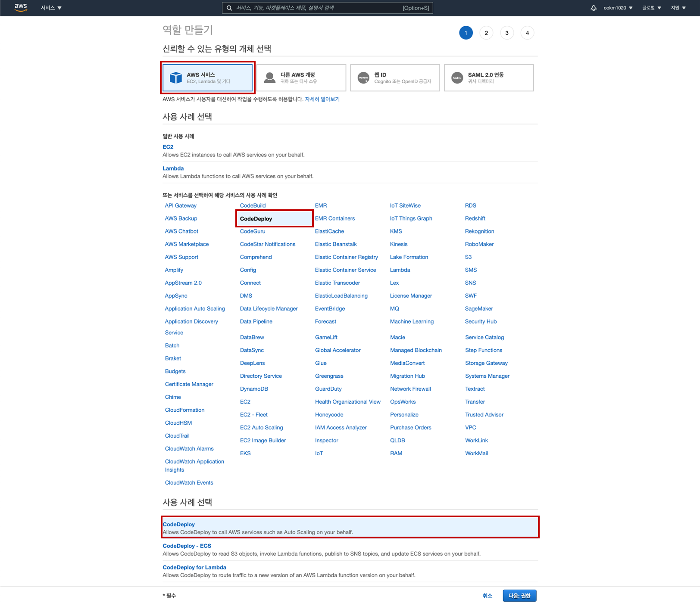Screen dimensions: 700x603
Task: Select EMR Containers service
Action: point(335,218)
